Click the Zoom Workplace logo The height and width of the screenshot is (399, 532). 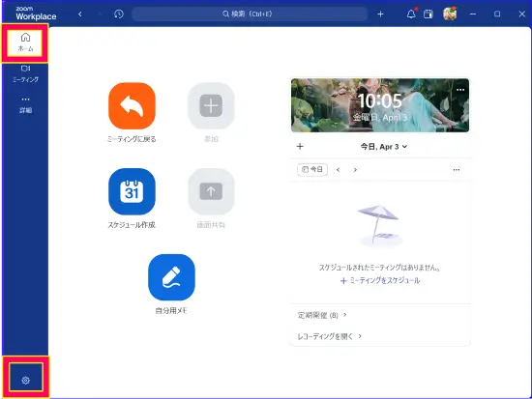pos(36,14)
